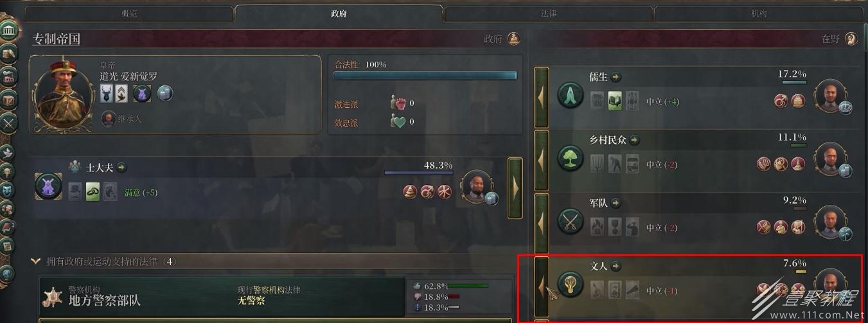Switch to the 法律 tab

[548, 13]
